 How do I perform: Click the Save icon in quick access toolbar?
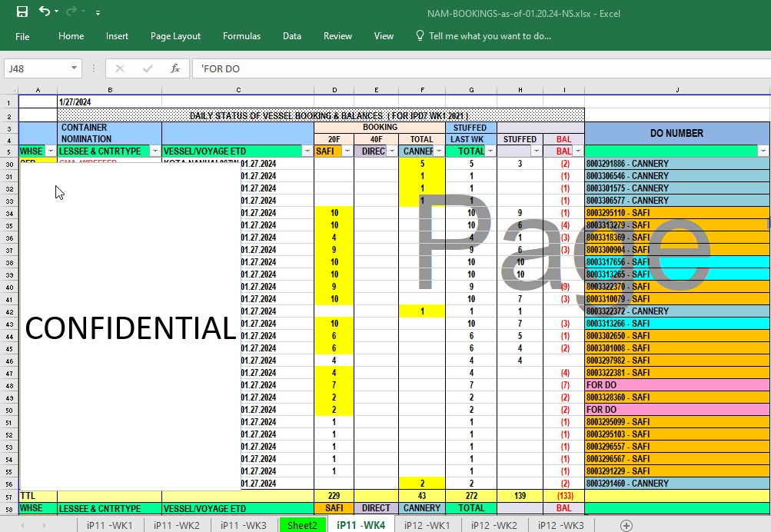tap(22, 12)
